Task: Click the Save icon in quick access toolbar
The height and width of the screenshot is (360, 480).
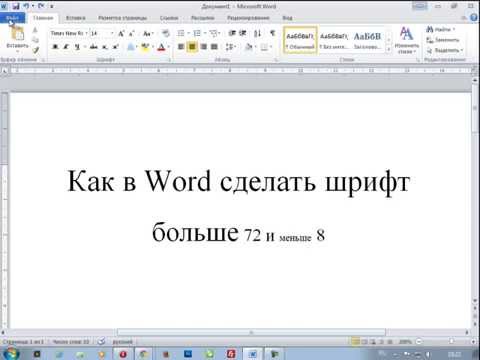Action: click(16, 6)
